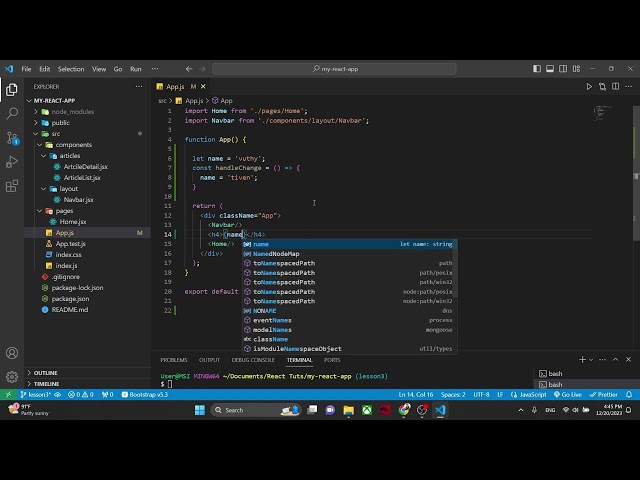
Task: Click Spaces: 2 indentation setting
Action: (453, 394)
